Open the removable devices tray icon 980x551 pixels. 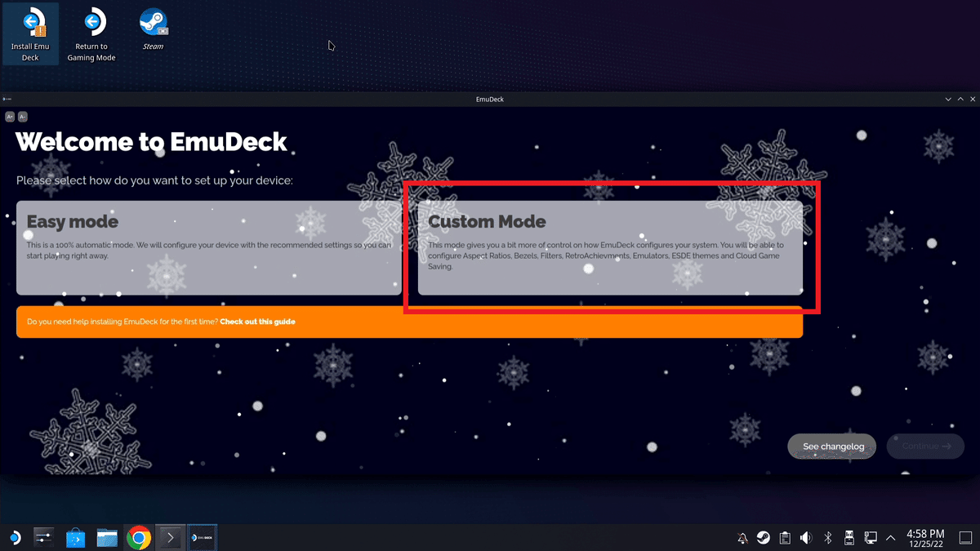click(849, 538)
